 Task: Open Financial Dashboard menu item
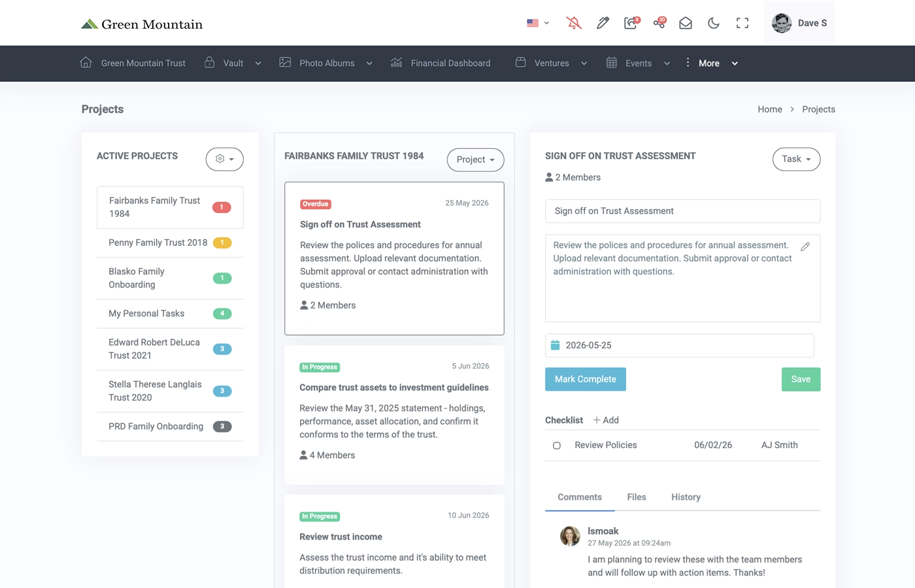450,63
